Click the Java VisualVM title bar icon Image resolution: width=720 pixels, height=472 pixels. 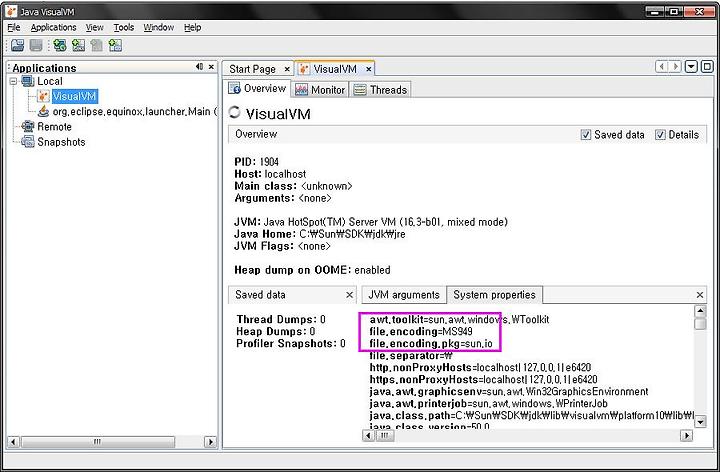pos(11,11)
